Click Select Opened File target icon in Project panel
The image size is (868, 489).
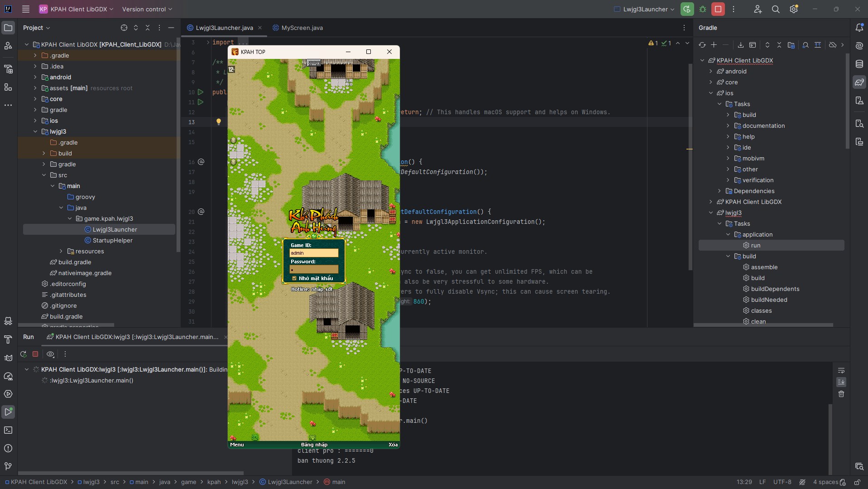click(124, 28)
